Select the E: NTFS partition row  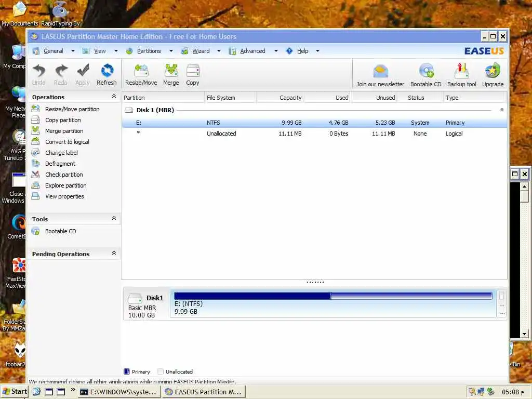[x=314, y=123]
